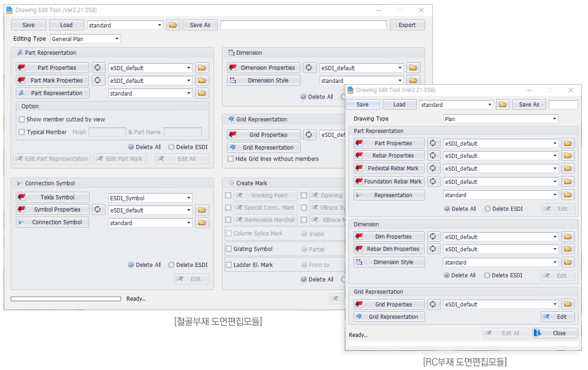The width and height of the screenshot is (588, 370).
Task: Tick the Grating Symbol checkbox
Action: coord(229,249)
